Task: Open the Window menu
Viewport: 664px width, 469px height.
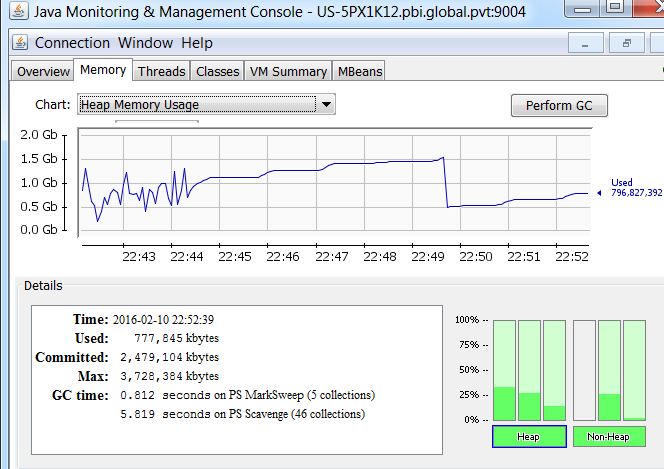Action: point(146,43)
